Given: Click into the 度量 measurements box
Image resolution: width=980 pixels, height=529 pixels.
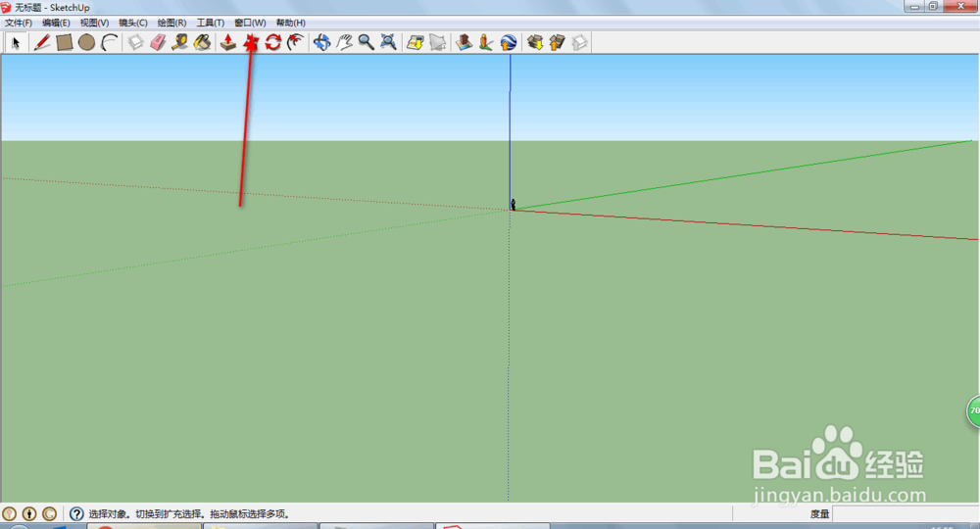Looking at the screenshot, I should [906, 514].
